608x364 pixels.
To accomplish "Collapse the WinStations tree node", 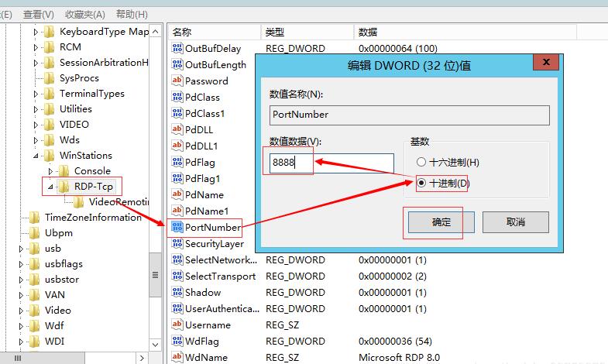I will coord(36,156).
